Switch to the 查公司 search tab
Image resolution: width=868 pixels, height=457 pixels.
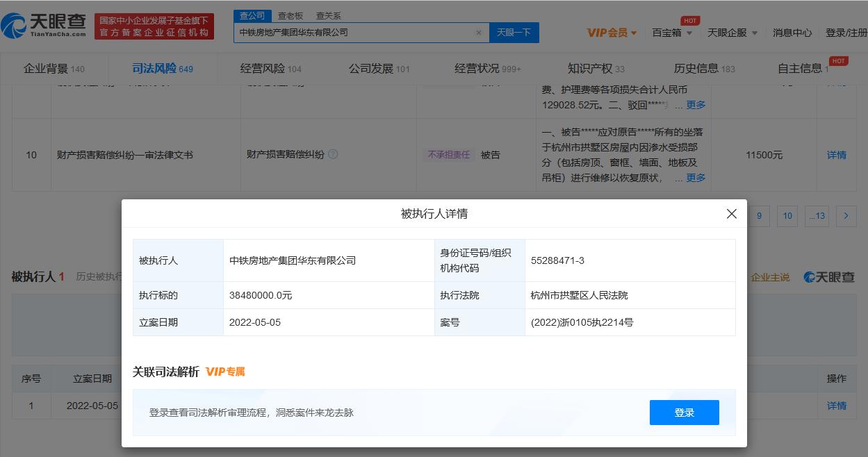[252, 15]
